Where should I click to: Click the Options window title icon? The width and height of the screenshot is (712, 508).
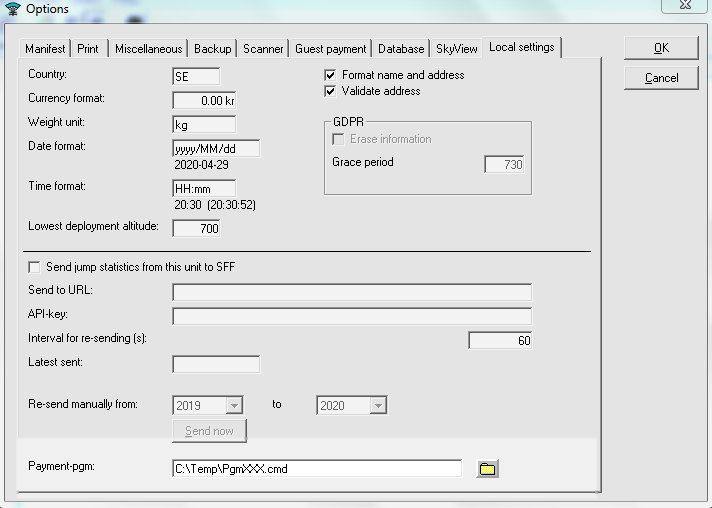point(12,10)
